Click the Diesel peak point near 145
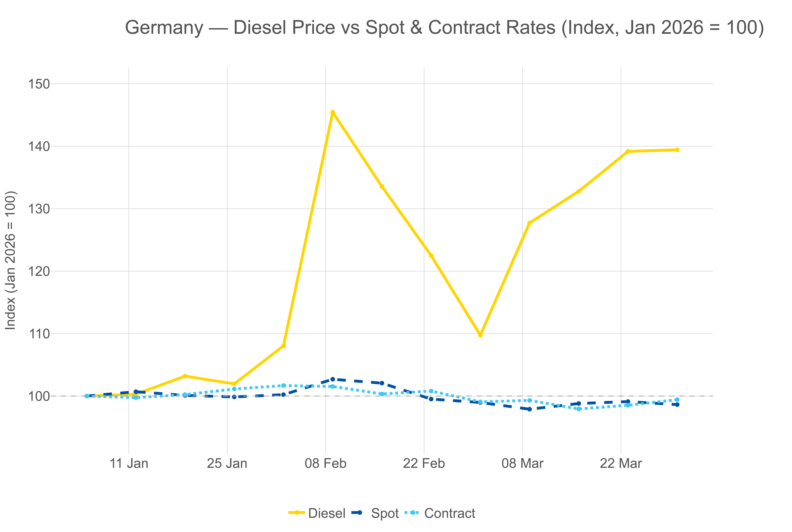The height and width of the screenshot is (532, 792). coord(333,112)
